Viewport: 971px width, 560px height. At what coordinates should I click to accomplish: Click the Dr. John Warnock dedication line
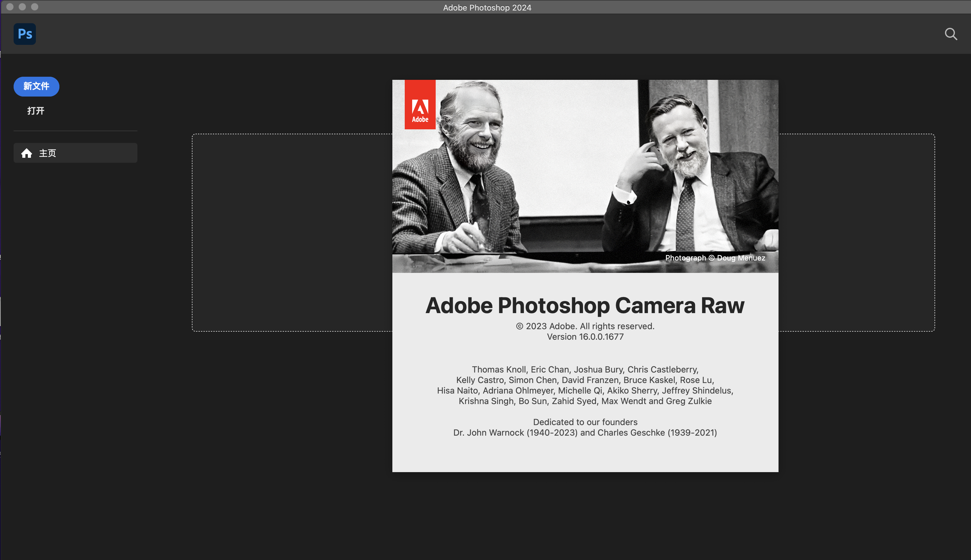pyautogui.click(x=585, y=433)
